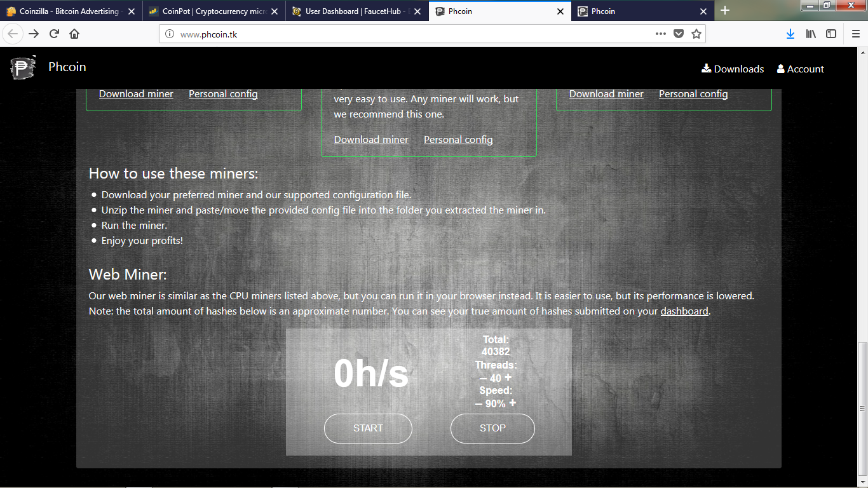Click Personal config in the left card
The width and height of the screenshot is (868, 488).
coord(223,94)
